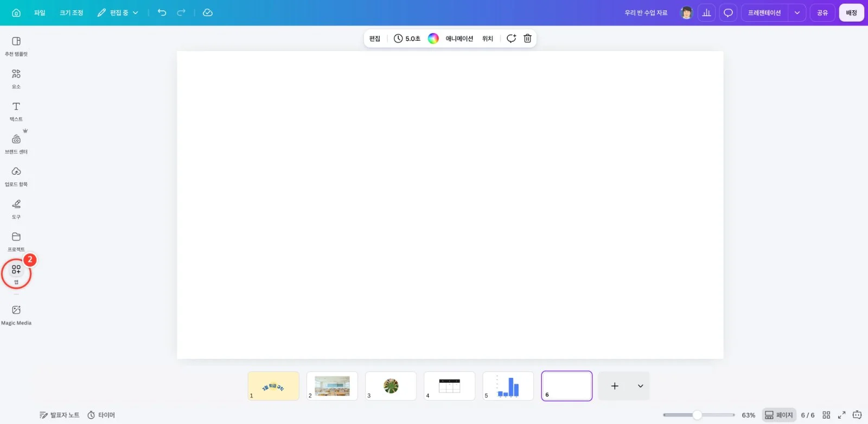Viewport: 868px width, 424px height.
Task: Open 브랜드 센터 in the sidebar
Action: [16, 144]
